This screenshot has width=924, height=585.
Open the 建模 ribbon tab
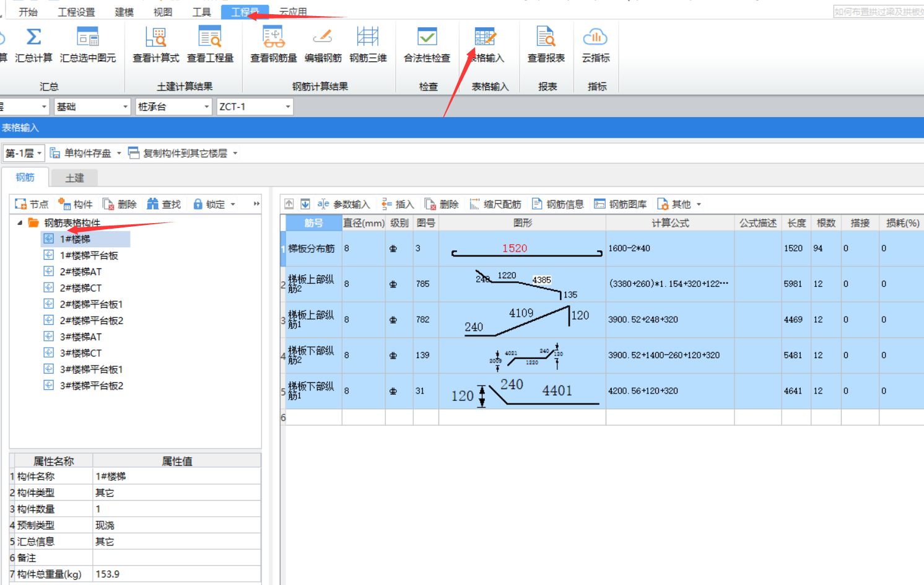pos(124,12)
